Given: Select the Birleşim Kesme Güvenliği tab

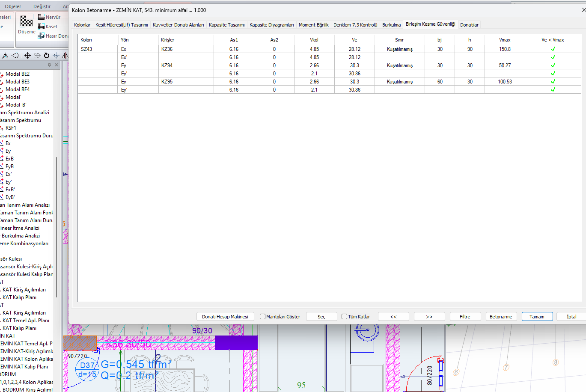Looking at the screenshot, I should point(431,24).
